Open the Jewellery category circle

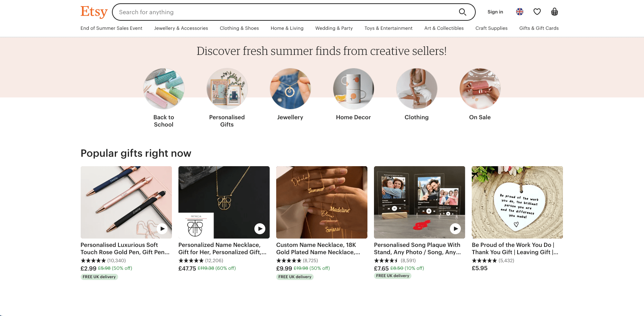tap(290, 89)
